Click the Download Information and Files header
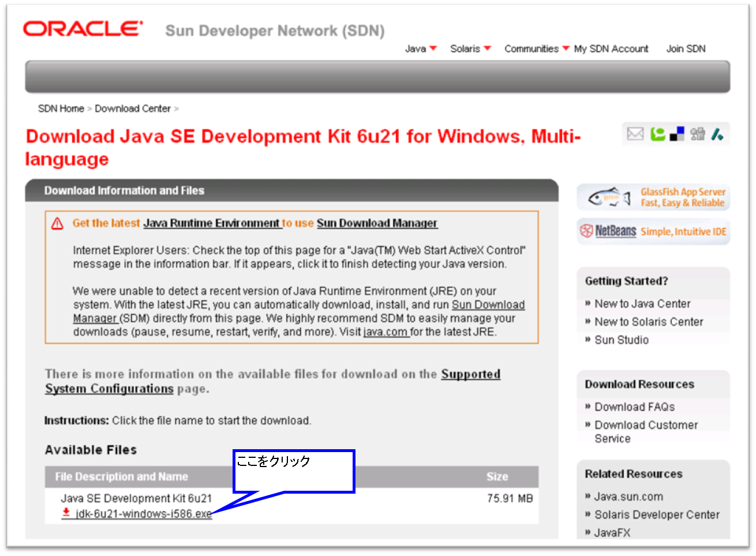 tap(124, 191)
